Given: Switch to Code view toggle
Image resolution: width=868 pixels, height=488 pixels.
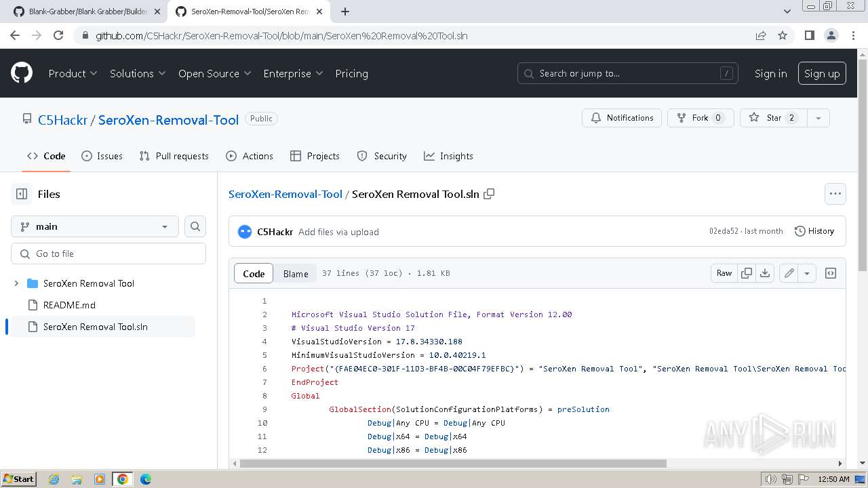Looking at the screenshot, I should (x=254, y=273).
